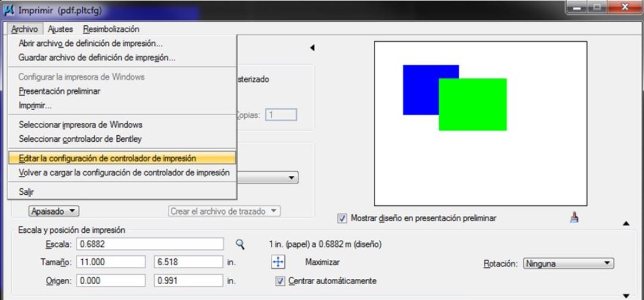644x300 pixels.
Task: Click the paintbrush icon under the preview
Action: 575,218
